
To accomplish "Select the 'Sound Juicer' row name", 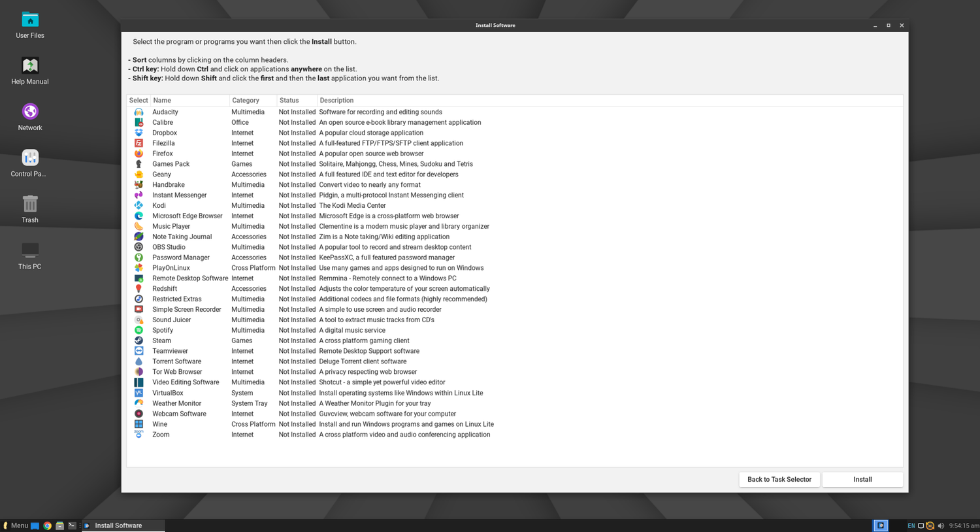I will [172, 320].
